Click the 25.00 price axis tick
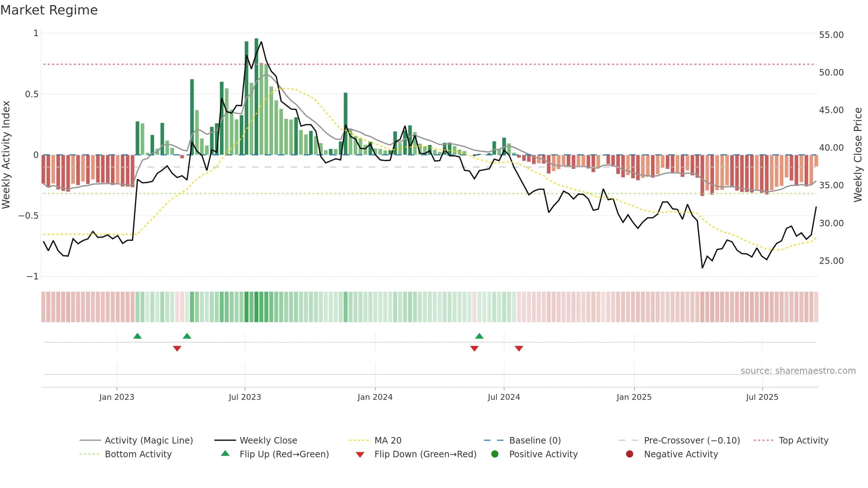Viewport: 868px width, 488px height. point(831,261)
